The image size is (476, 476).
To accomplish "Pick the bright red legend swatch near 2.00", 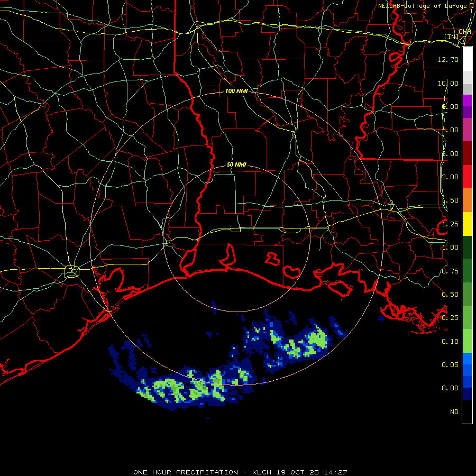I will (467, 177).
